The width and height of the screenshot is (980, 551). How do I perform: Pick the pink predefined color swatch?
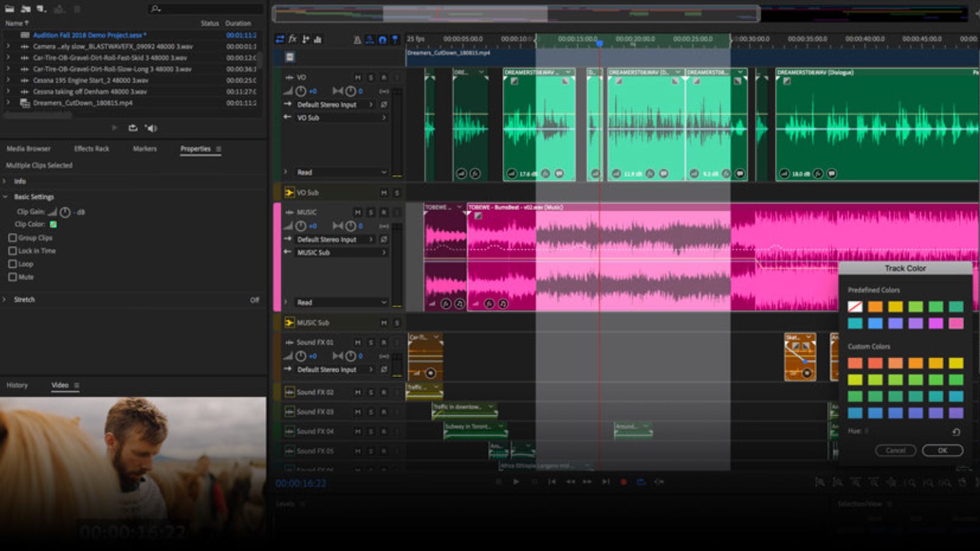(x=956, y=323)
